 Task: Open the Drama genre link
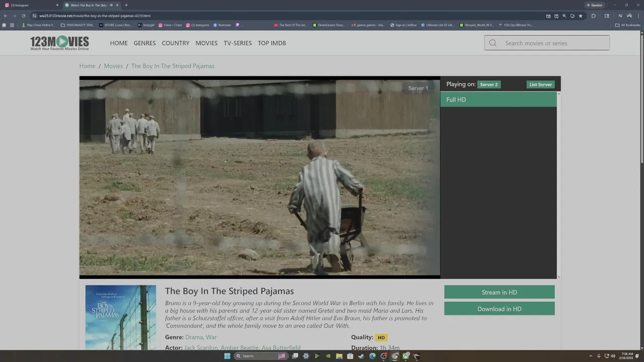click(x=194, y=337)
